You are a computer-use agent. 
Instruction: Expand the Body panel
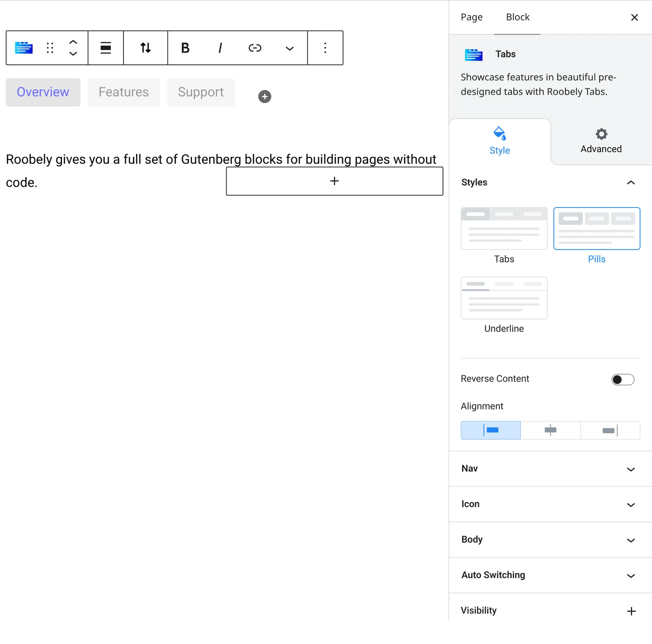click(550, 540)
